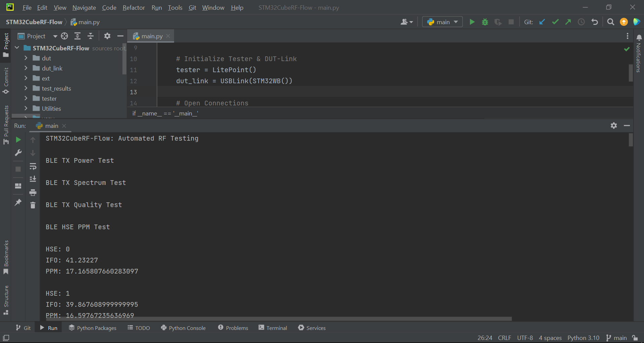The width and height of the screenshot is (644, 343).
Task: Open the Refactor menu
Action: click(133, 8)
